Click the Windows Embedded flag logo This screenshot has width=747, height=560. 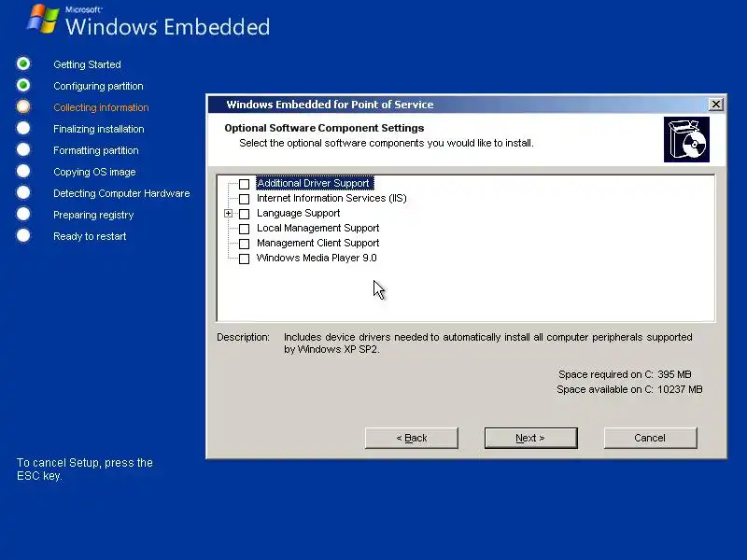click(x=43, y=19)
